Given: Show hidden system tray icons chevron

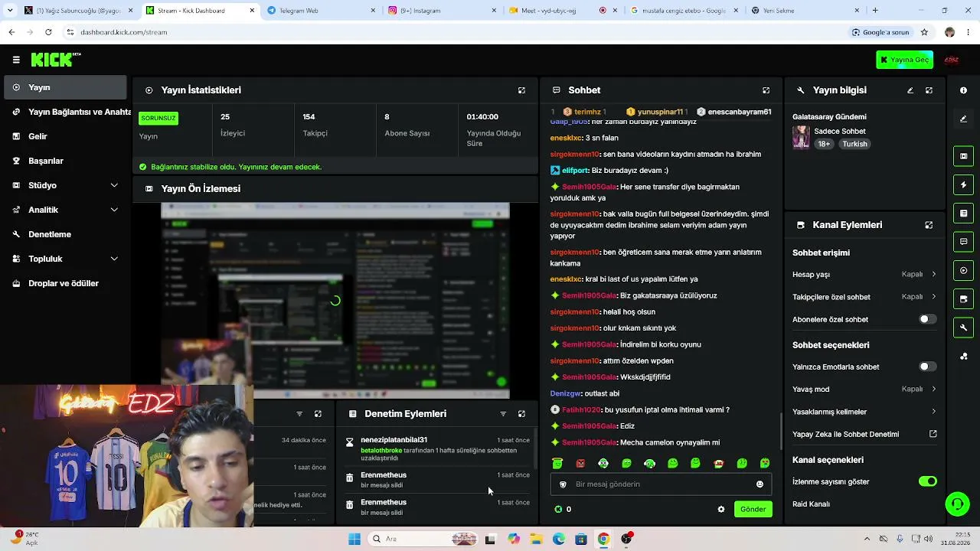Looking at the screenshot, I should coord(867,539).
